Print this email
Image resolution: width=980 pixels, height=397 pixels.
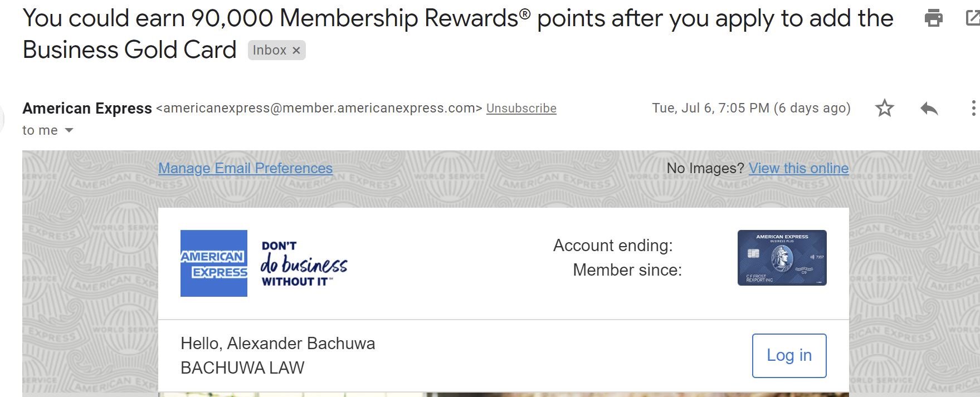(x=933, y=18)
